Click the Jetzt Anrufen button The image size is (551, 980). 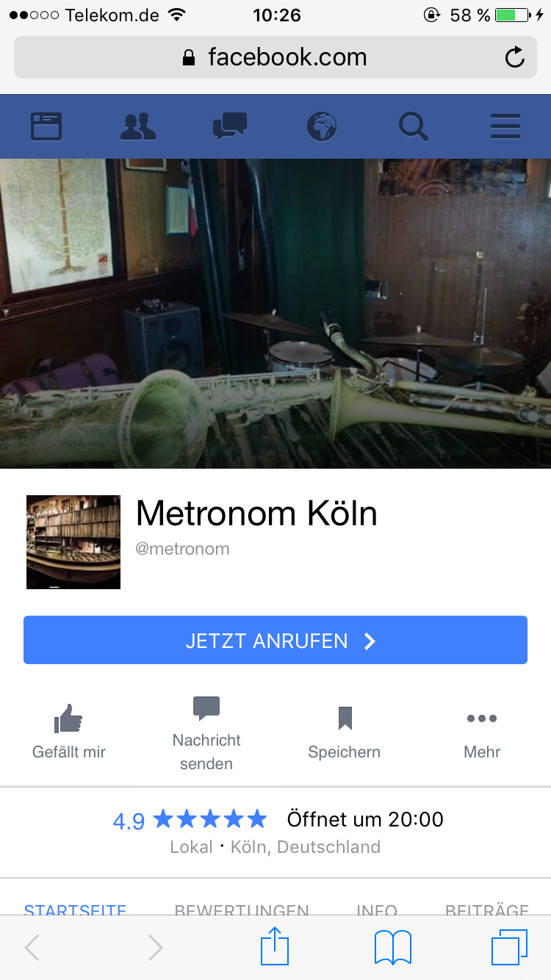(275, 640)
